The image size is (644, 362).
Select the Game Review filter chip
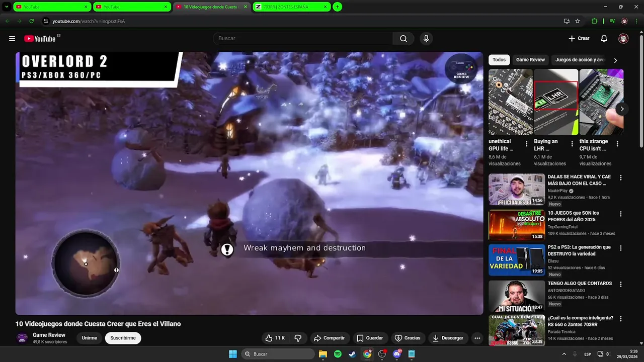coord(530,60)
